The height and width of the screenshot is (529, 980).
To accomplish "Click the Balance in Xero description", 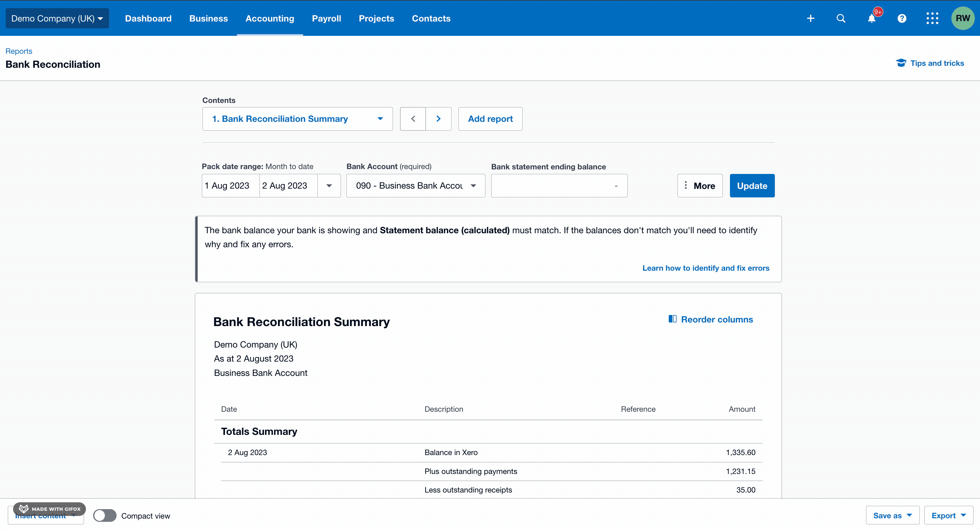I will click(x=451, y=452).
